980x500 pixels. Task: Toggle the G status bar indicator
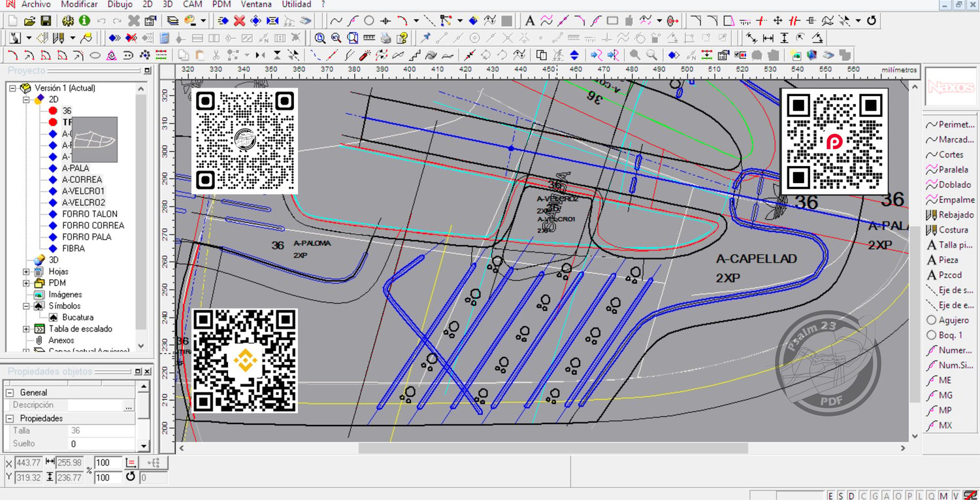pyautogui.click(x=874, y=495)
